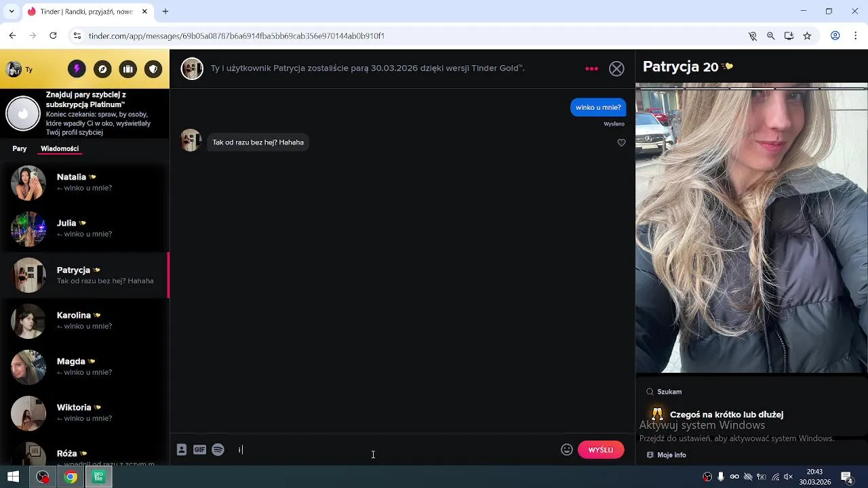Image resolution: width=868 pixels, height=488 pixels.
Task: Open the contact card icon in message bar
Action: pyautogui.click(x=182, y=449)
